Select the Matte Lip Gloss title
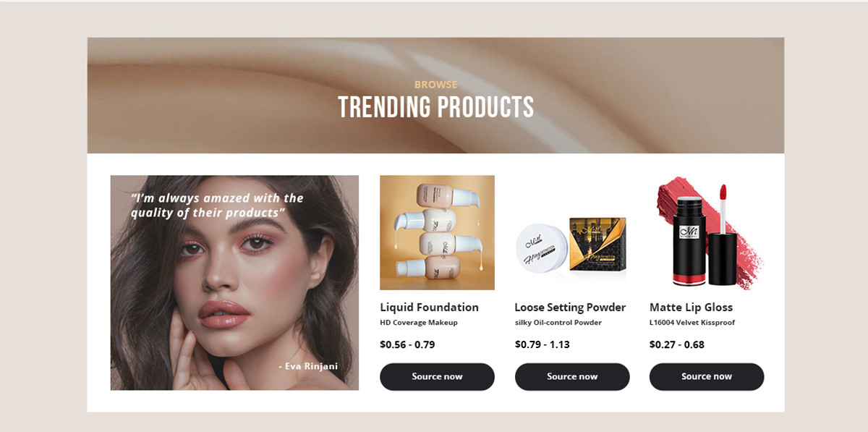Image resolution: width=868 pixels, height=432 pixels. coord(691,307)
